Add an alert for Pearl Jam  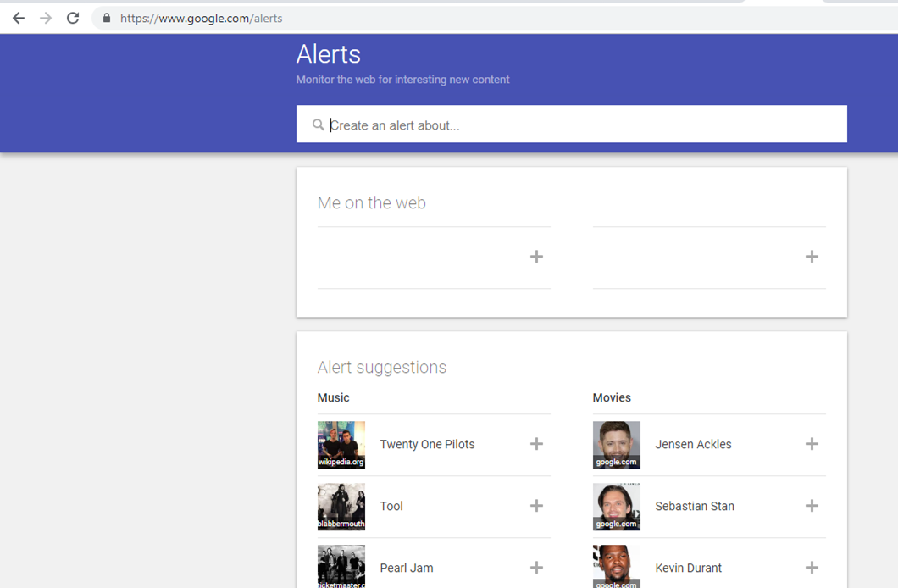(536, 568)
